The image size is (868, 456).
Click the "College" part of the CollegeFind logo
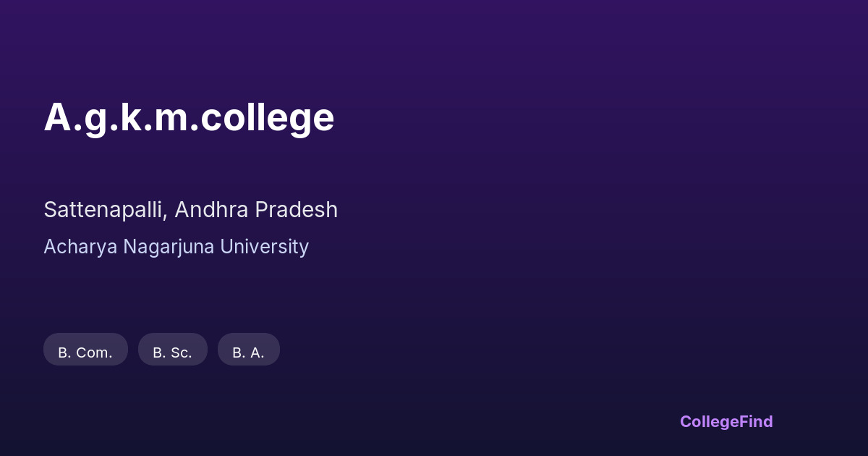click(x=709, y=421)
